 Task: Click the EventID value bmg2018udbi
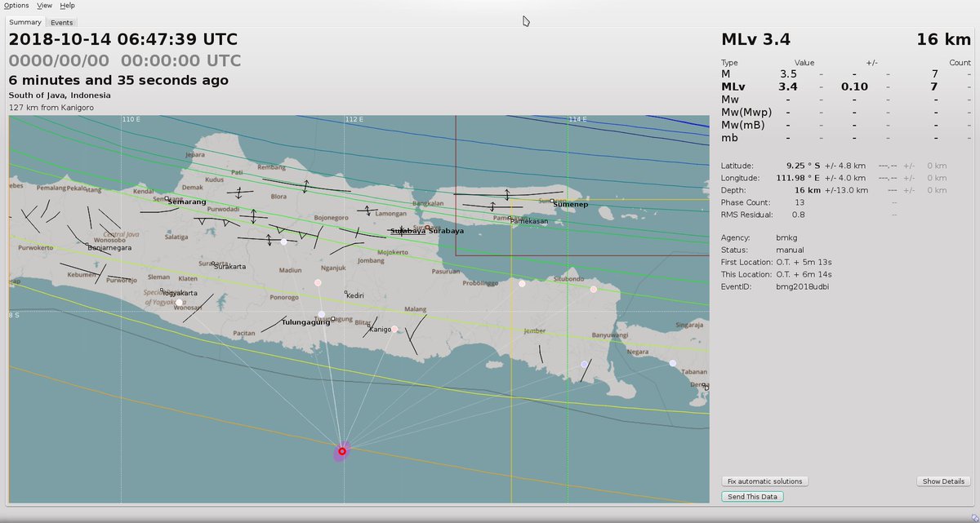pos(802,286)
